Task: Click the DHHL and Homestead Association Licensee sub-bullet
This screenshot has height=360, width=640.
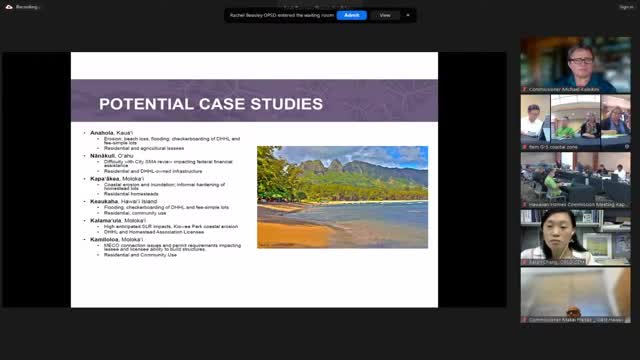Action: (x=154, y=232)
